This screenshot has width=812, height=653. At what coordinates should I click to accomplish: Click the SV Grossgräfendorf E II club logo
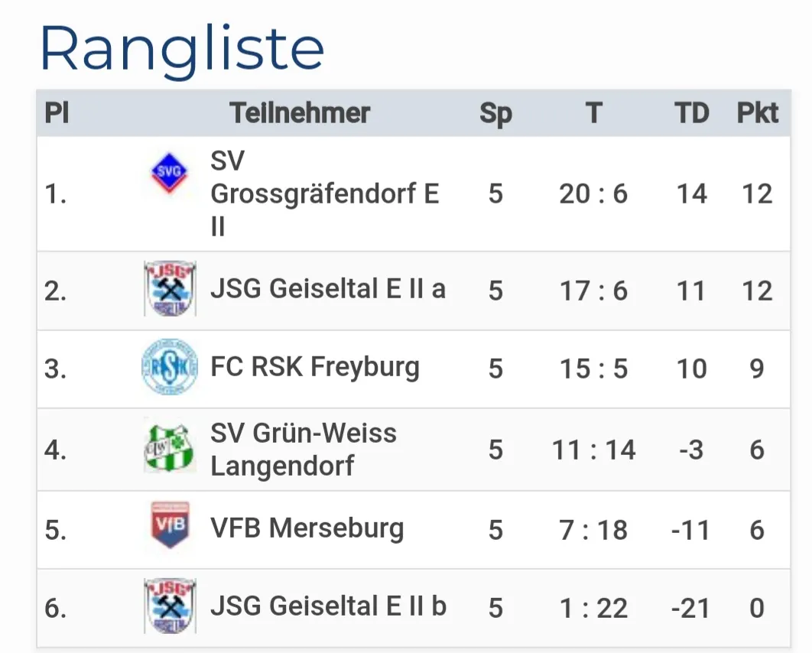(169, 172)
